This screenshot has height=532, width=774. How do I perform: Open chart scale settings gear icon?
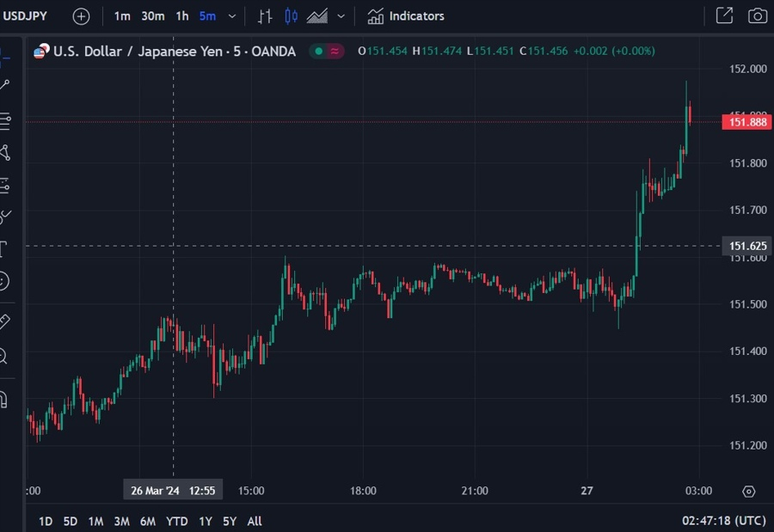tap(748, 492)
